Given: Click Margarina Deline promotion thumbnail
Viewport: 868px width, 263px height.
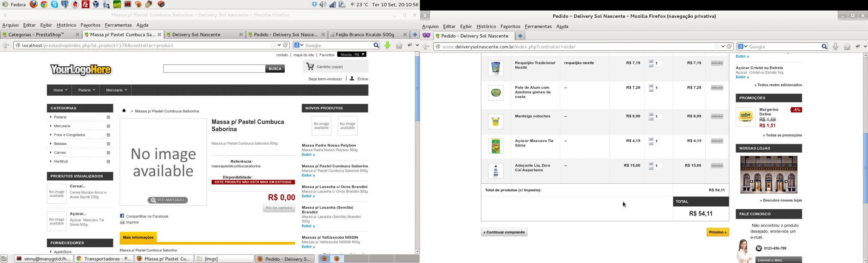Looking at the screenshot, I should pyautogui.click(x=745, y=117).
